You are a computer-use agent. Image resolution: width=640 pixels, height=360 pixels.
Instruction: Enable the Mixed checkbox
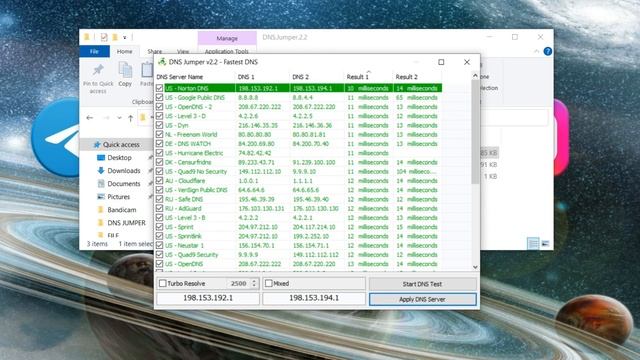[x=269, y=283]
